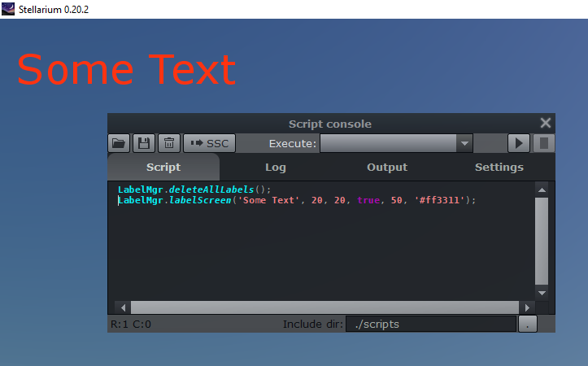The image size is (588, 366).
Task: Clear the script with the trash icon
Action: coord(168,143)
